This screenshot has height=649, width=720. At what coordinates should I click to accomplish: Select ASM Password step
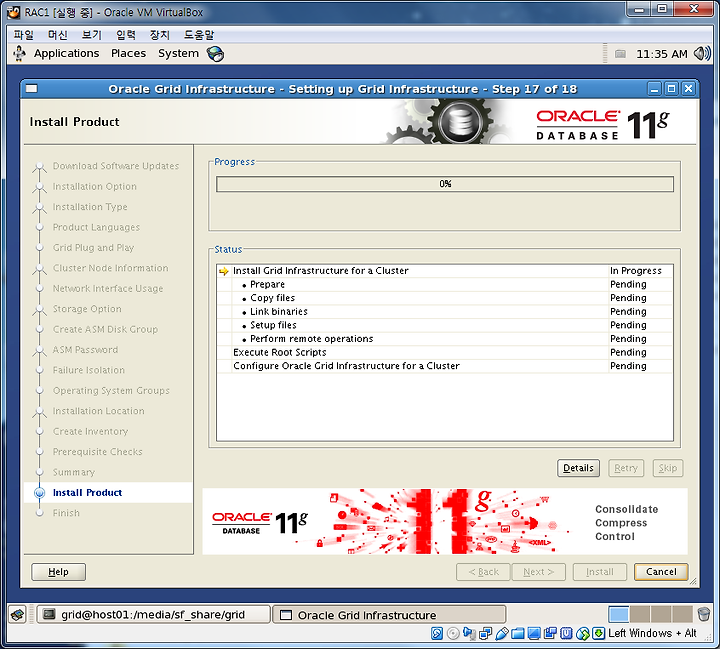pyautogui.click(x=85, y=350)
